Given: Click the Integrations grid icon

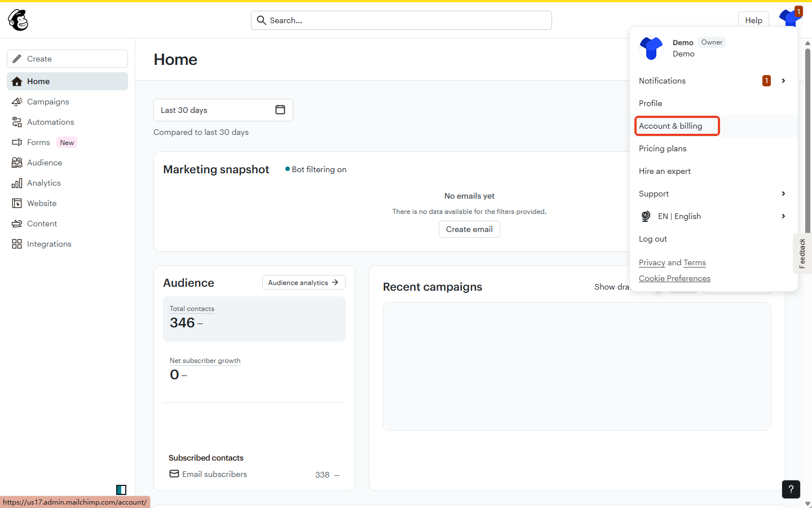Looking at the screenshot, I should (17, 244).
